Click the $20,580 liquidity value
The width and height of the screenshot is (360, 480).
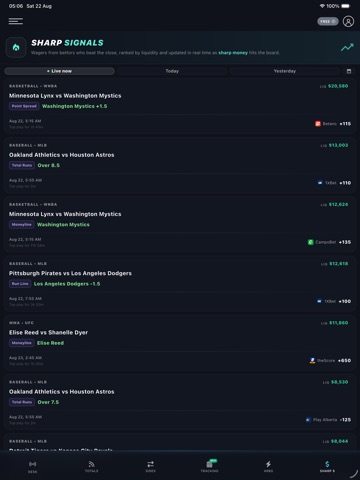click(338, 86)
